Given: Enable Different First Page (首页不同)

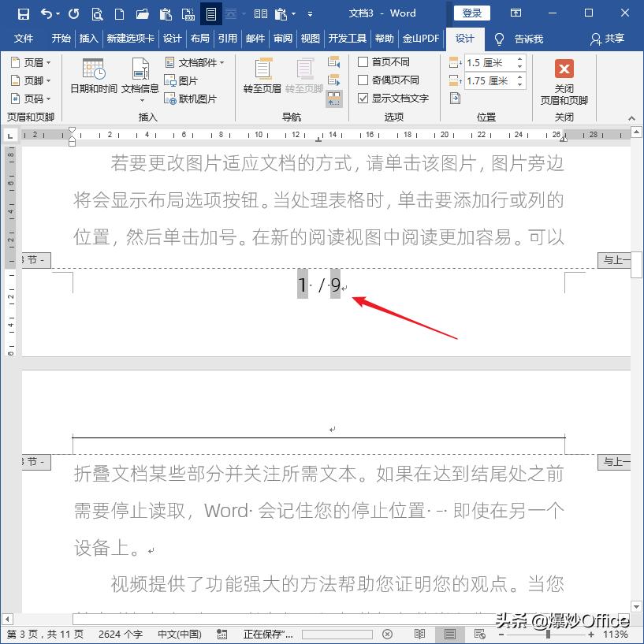Looking at the screenshot, I should click(x=363, y=61).
